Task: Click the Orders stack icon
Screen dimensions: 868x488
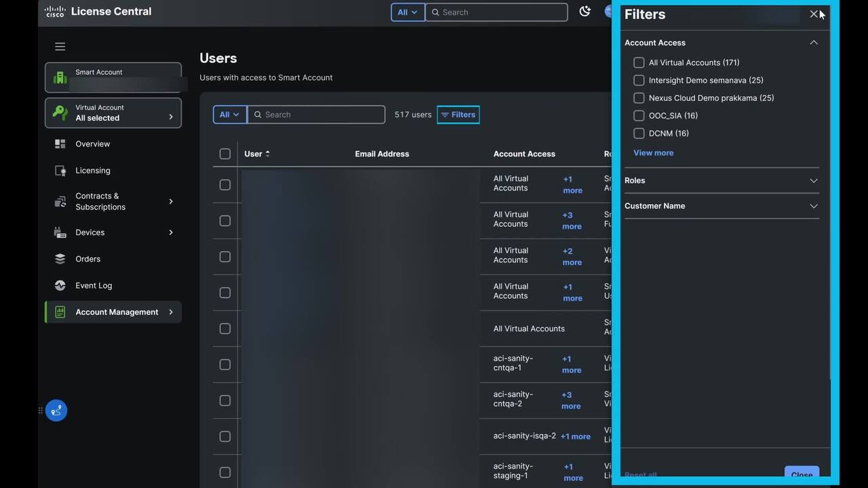Action: (60, 259)
